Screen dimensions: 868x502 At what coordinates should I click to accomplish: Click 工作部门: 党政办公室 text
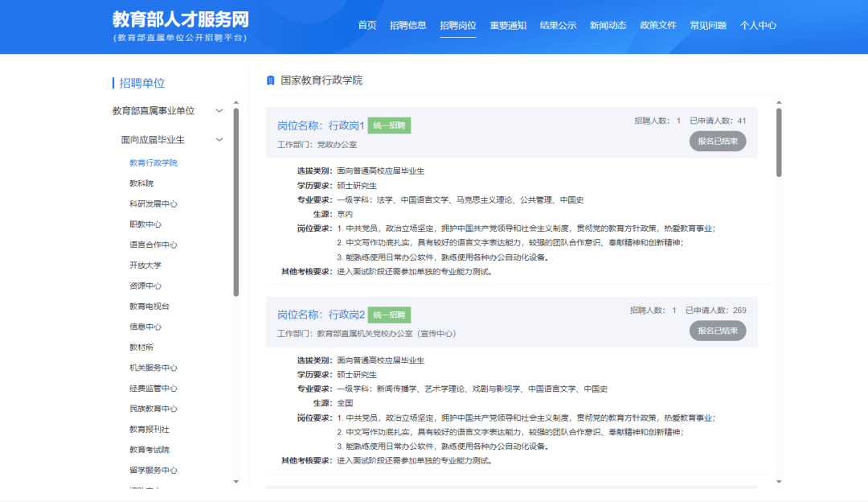click(317, 145)
